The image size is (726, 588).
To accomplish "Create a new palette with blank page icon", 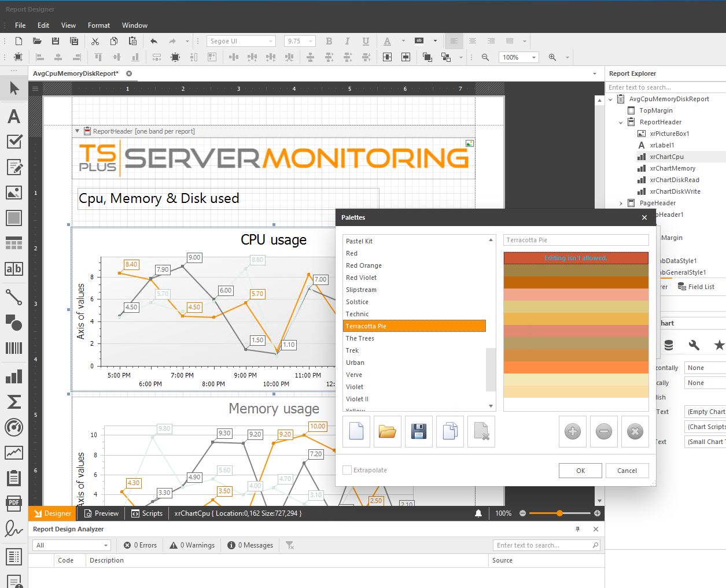I will (356, 431).
